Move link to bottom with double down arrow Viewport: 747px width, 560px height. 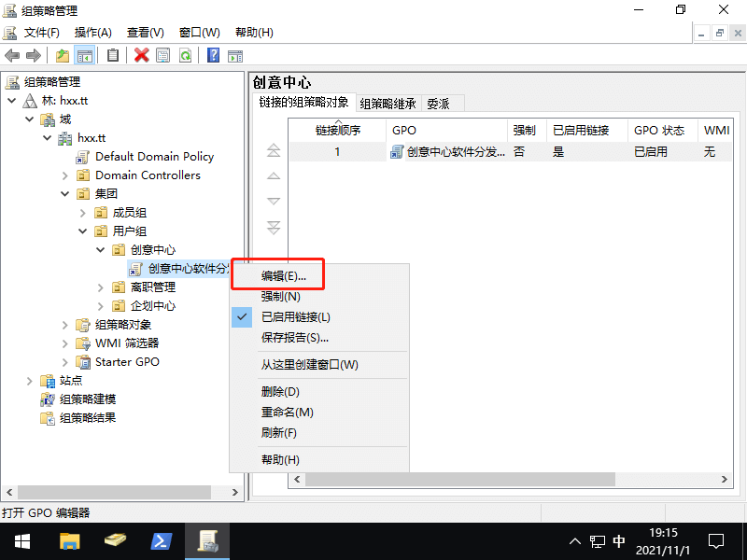[x=274, y=228]
